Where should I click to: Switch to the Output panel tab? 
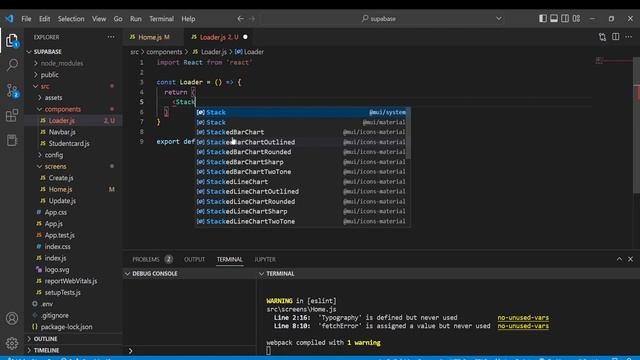pyautogui.click(x=194, y=260)
